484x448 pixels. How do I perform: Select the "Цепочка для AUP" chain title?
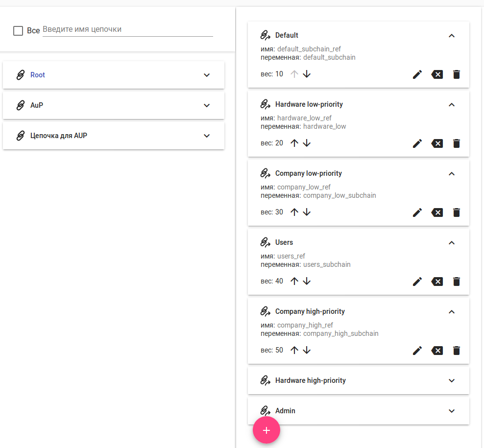(59, 136)
